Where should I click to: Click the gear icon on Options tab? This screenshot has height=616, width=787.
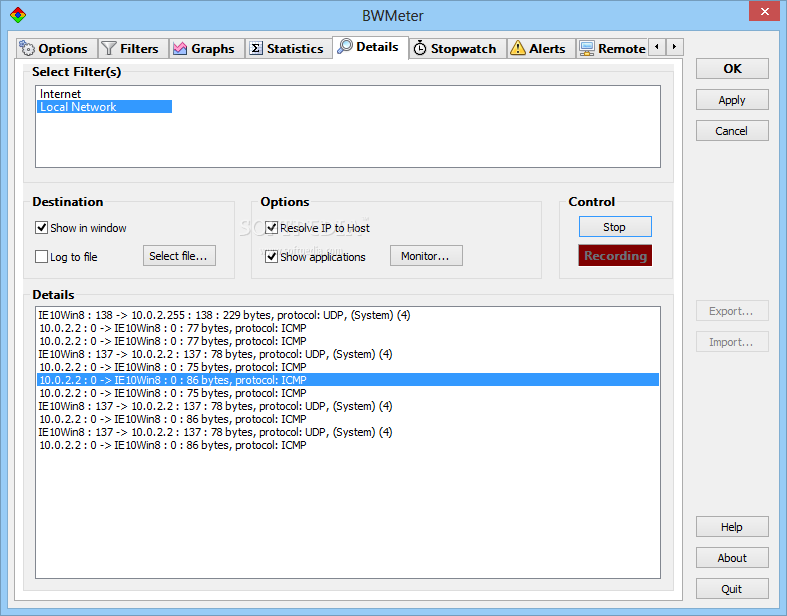[27, 49]
